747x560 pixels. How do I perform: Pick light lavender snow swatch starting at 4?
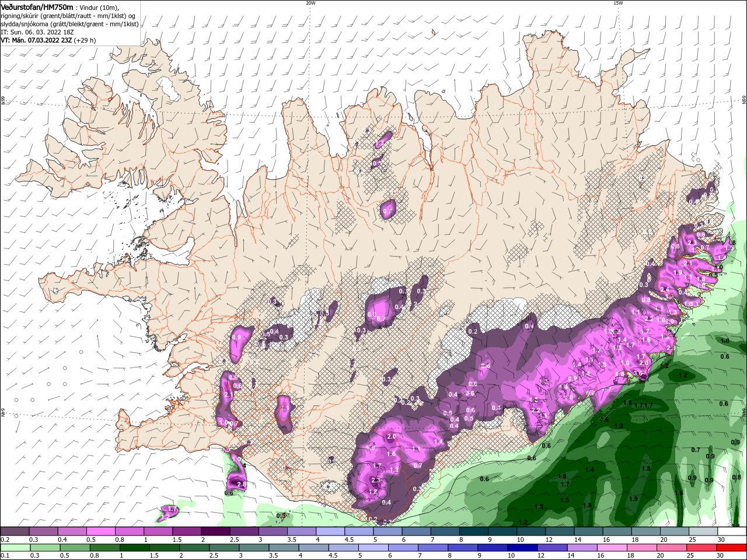click(330, 531)
